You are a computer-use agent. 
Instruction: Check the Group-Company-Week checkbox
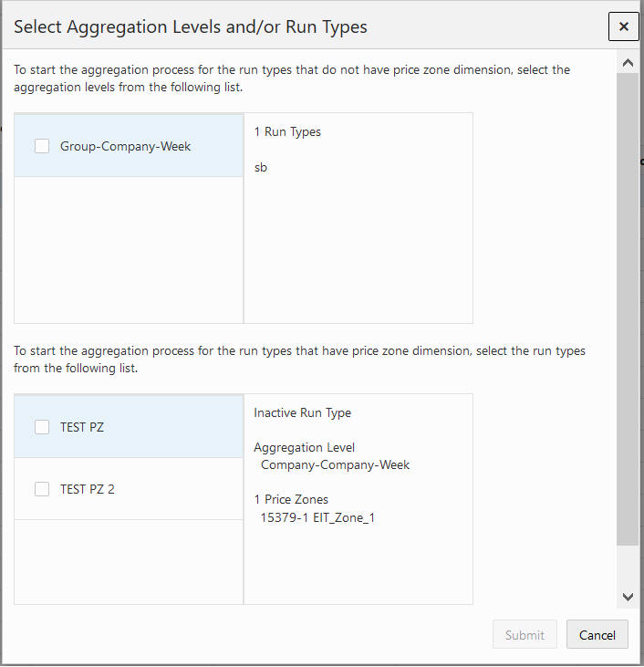(42, 146)
